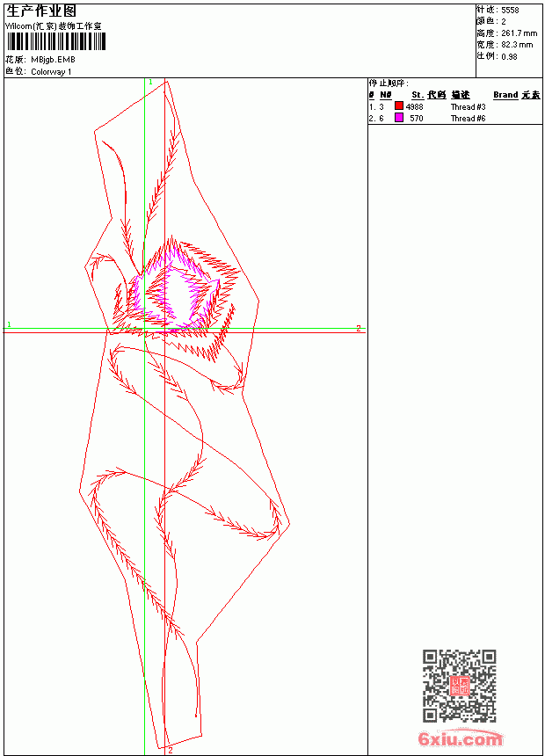Click the stitch count value 5558
545x756 pixels.
click(510, 11)
